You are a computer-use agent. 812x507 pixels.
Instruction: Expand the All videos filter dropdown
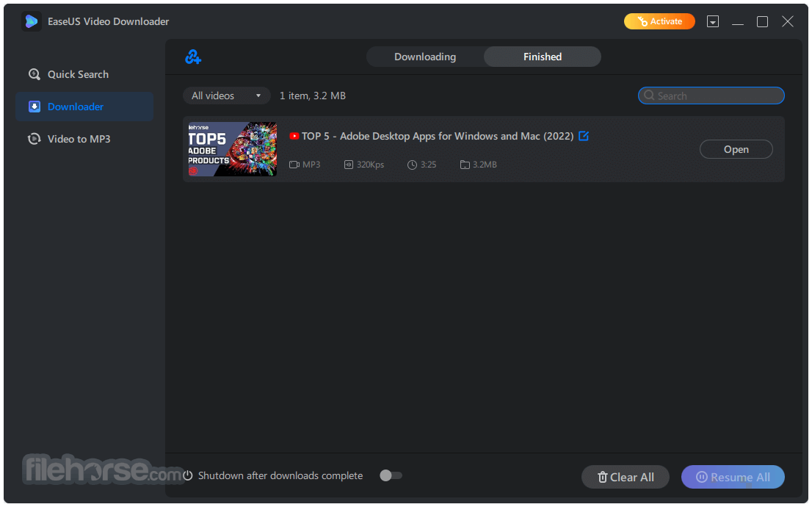point(226,96)
